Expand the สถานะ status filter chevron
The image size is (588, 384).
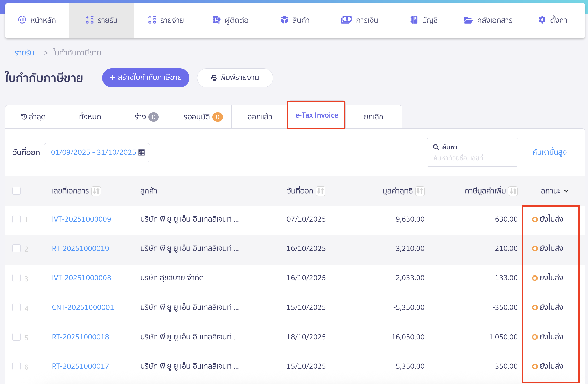[566, 191]
